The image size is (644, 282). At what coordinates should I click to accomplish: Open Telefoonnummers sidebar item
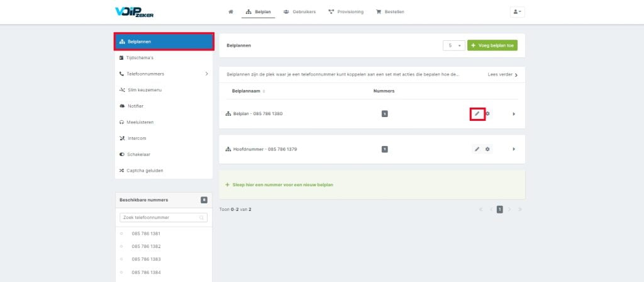coord(164,74)
